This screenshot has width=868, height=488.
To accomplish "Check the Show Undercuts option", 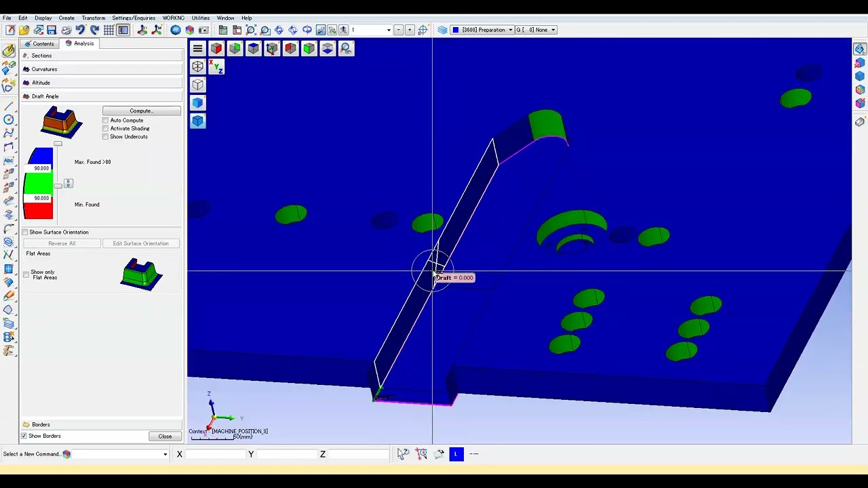I will point(106,136).
